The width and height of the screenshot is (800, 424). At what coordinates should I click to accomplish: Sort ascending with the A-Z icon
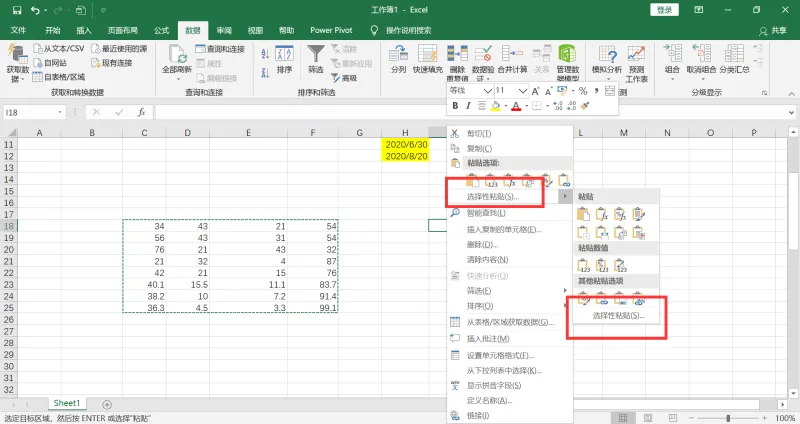click(x=265, y=54)
